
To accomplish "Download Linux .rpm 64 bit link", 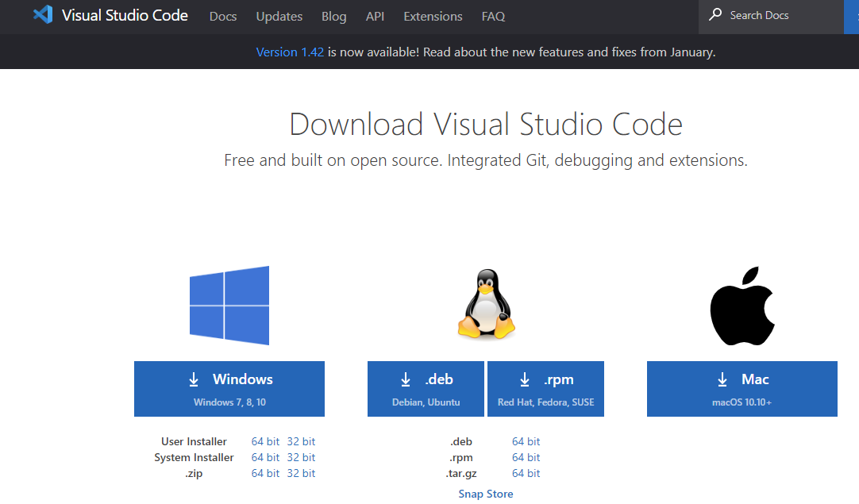I will tap(526, 457).
